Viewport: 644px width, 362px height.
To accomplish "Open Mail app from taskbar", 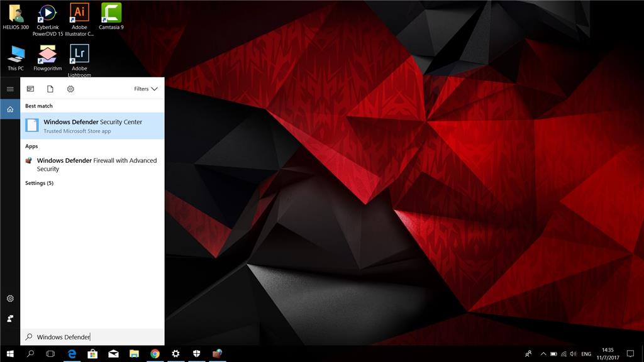I will pyautogui.click(x=113, y=354).
